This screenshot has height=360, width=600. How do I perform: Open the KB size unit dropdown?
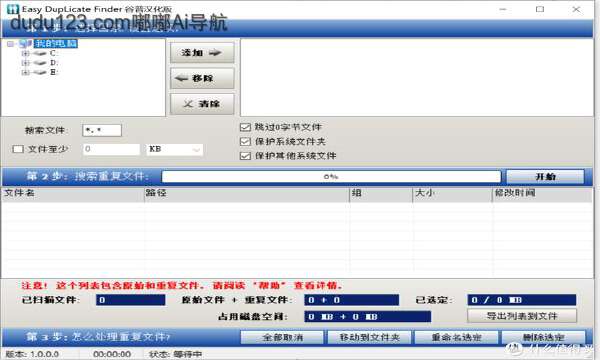(174, 149)
